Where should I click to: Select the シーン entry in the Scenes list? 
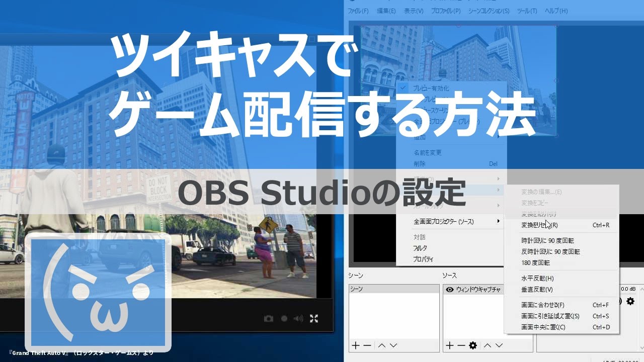pos(394,289)
